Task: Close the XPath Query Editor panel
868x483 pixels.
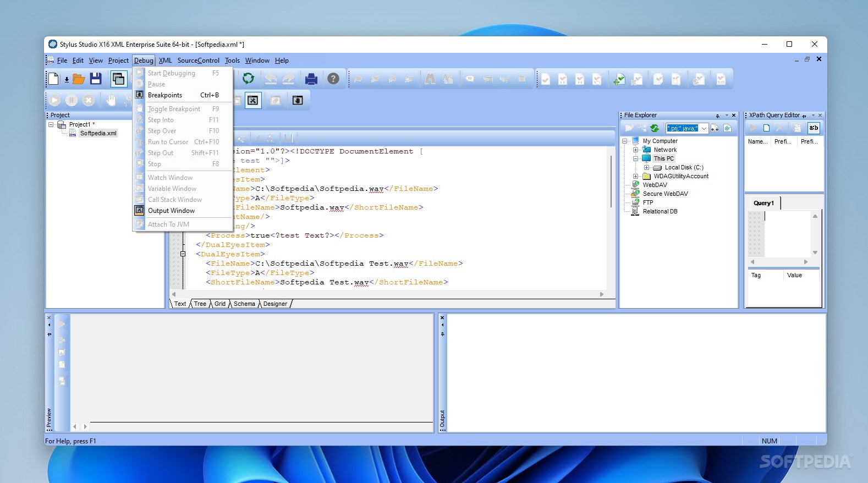Action: click(820, 116)
